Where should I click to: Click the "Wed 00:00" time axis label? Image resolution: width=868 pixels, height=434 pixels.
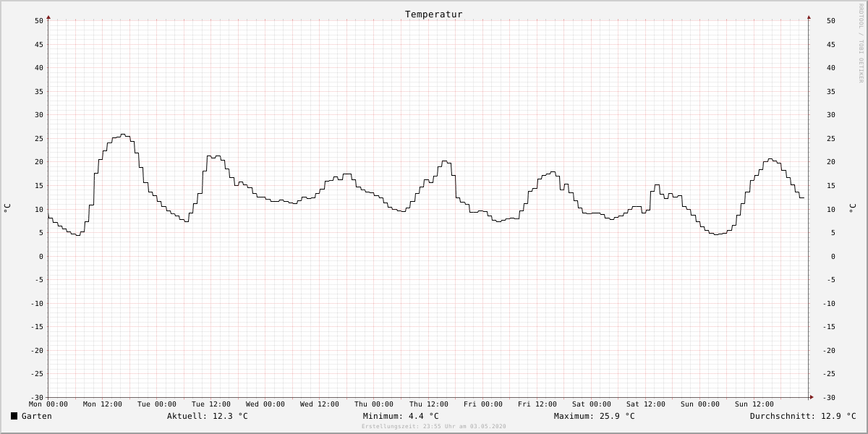coord(265,404)
